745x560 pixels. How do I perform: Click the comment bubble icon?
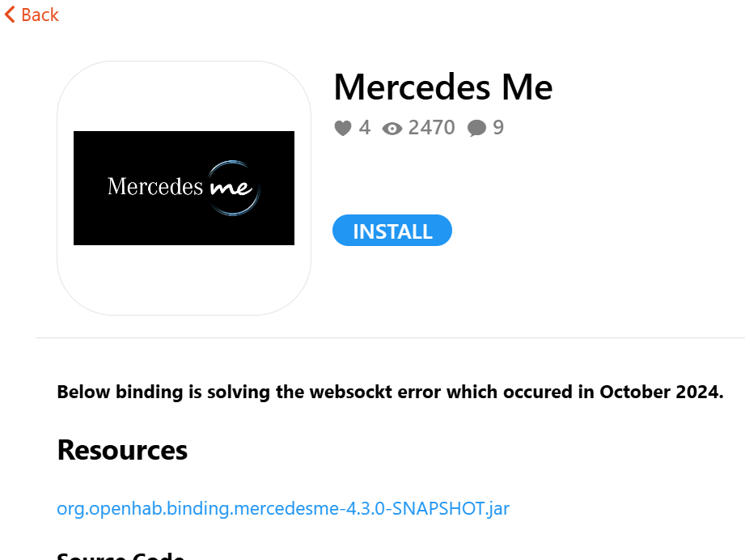coord(477,128)
